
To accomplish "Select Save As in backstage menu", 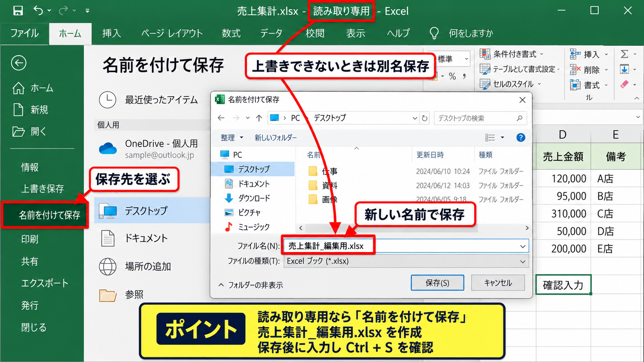I will [x=45, y=215].
